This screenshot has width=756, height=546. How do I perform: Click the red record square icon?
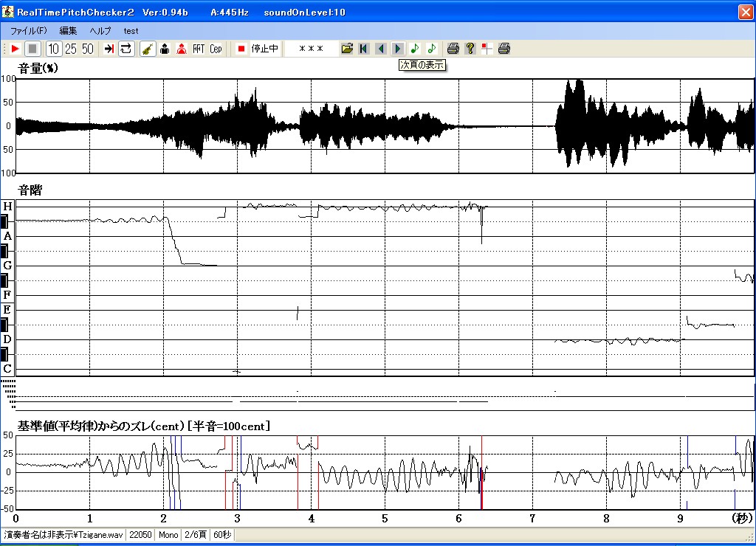pos(241,49)
